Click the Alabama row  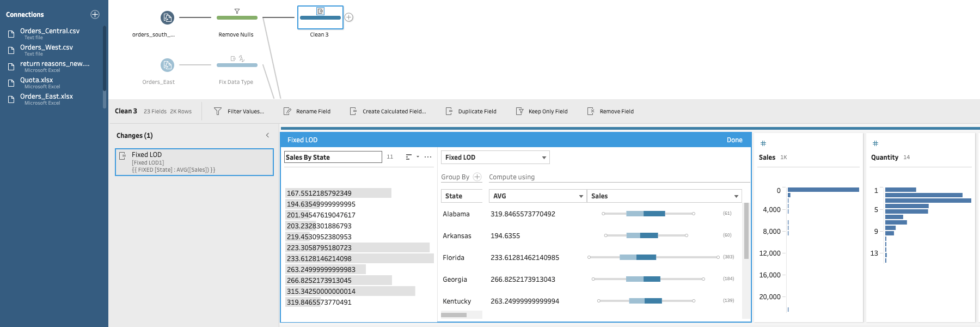point(591,214)
